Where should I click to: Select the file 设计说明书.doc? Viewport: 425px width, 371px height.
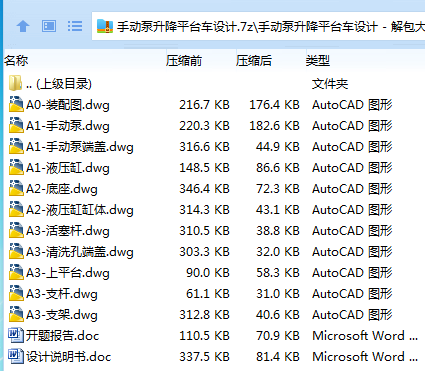(68, 357)
